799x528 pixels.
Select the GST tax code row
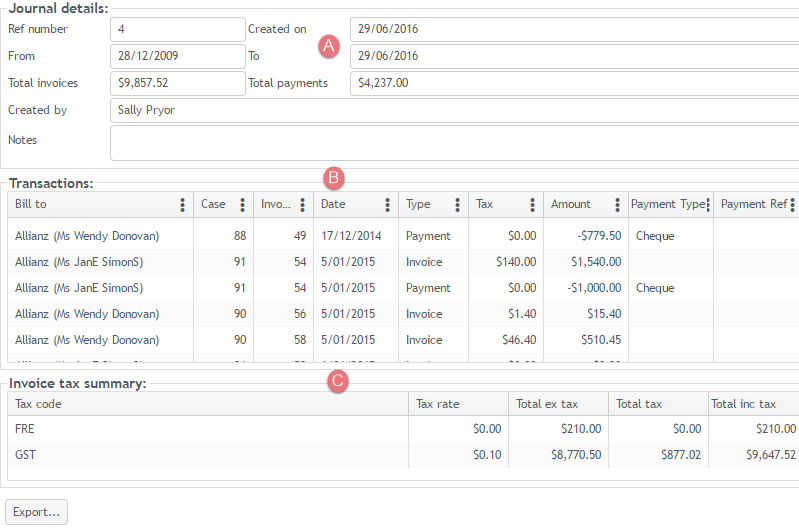click(x=403, y=455)
